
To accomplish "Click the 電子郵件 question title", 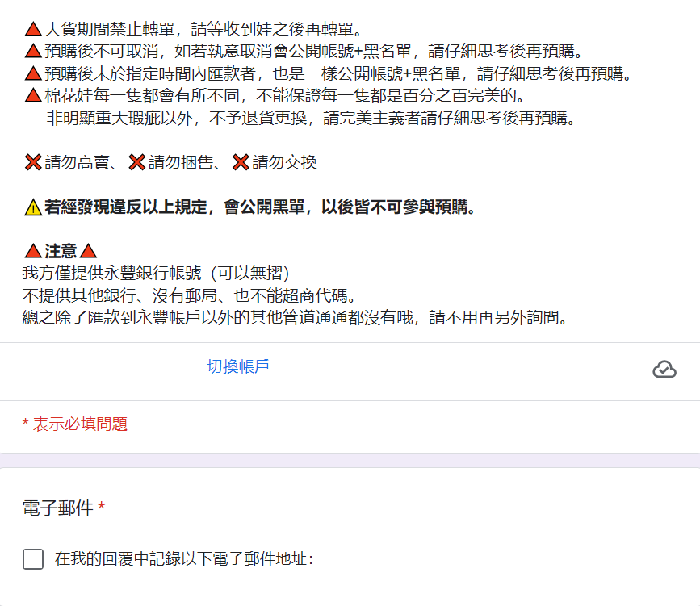I will coord(58,508).
